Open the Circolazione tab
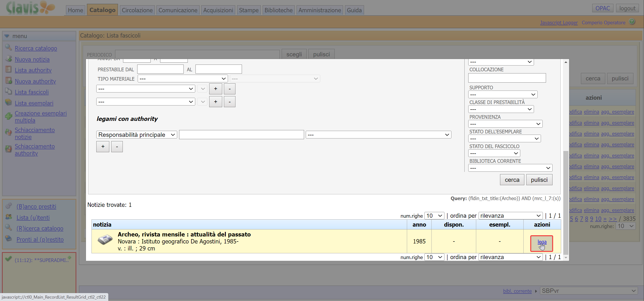This screenshot has width=644, height=301. (137, 10)
